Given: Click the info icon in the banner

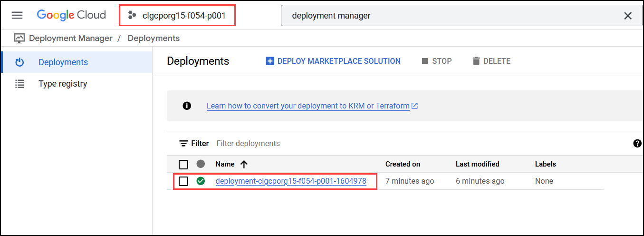Looking at the screenshot, I should (x=187, y=106).
